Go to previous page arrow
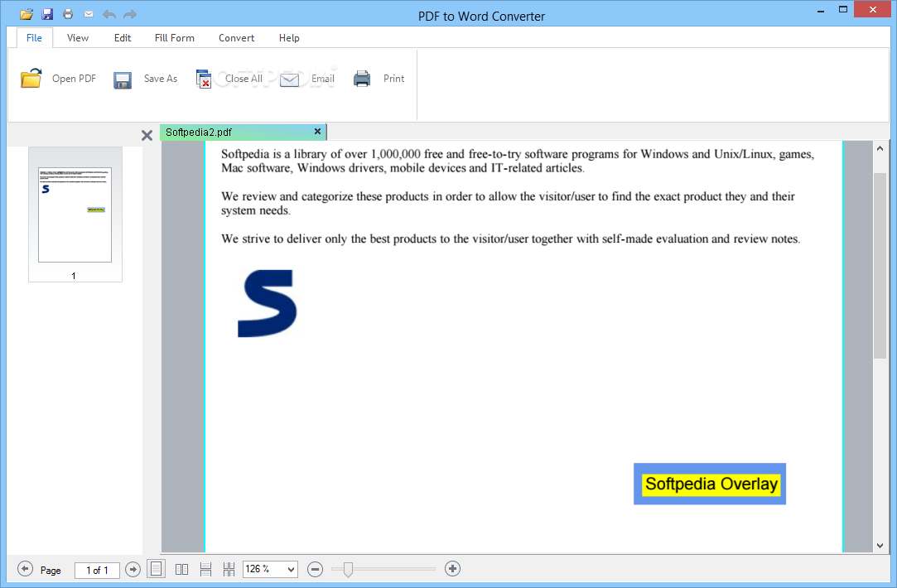Screen dimensions: 897x588 tap(25, 569)
